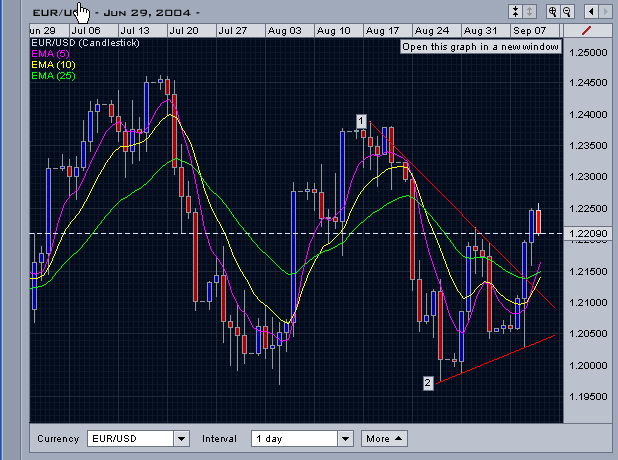Click the 1.19500 price axis label
This screenshot has height=460, width=618.
tap(588, 397)
